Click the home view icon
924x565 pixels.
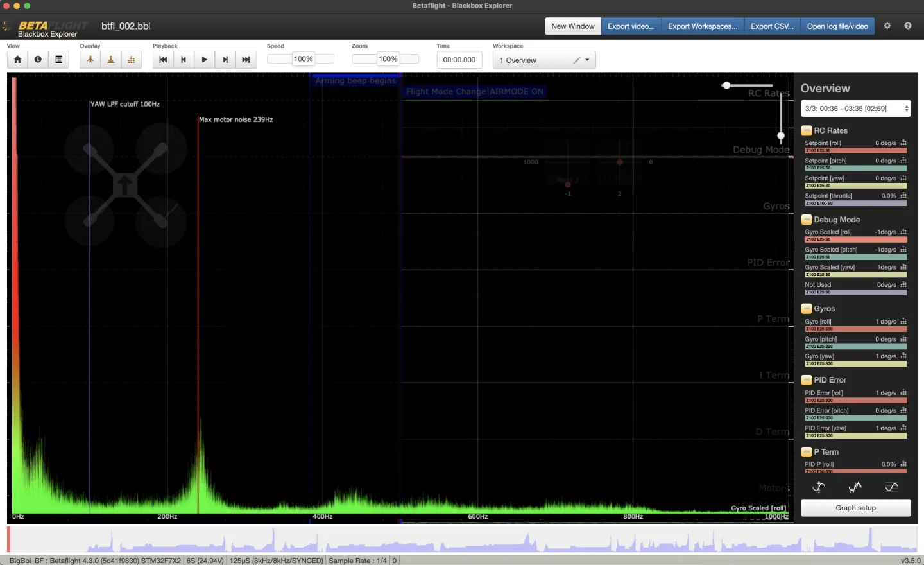point(17,60)
